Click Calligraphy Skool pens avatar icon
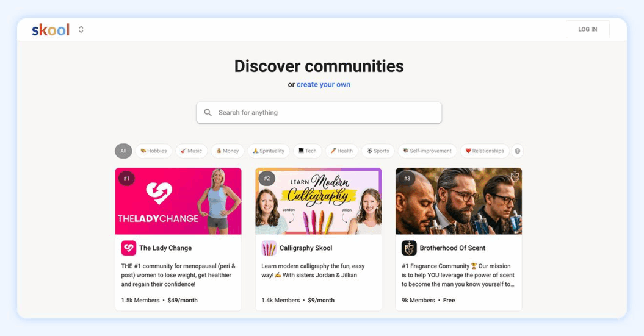Screen dimensions: 644x336 point(269,248)
